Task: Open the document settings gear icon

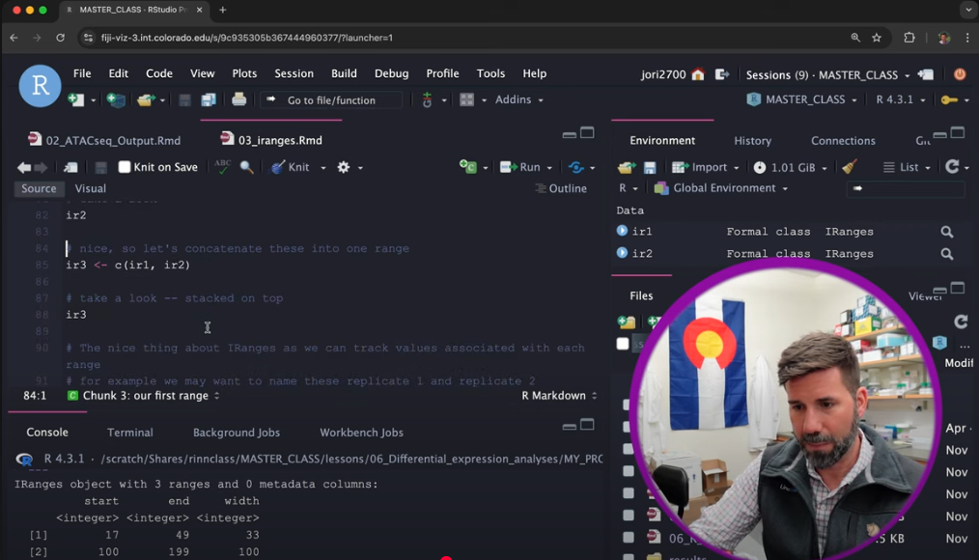Action: pyautogui.click(x=344, y=167)
